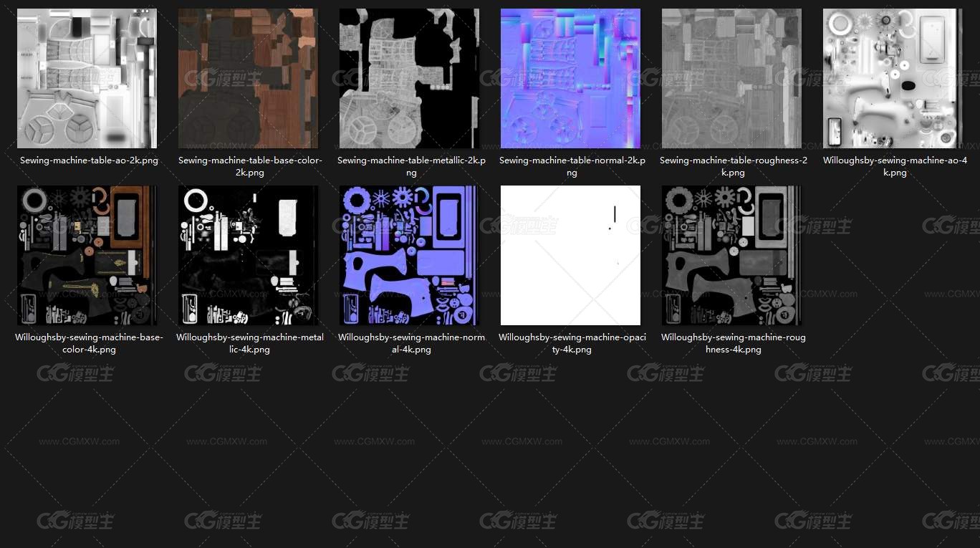Click file name Willoughsby-sewing-machine-roughness-4k.png
980x548 pixels.
[x=734, y=344]
